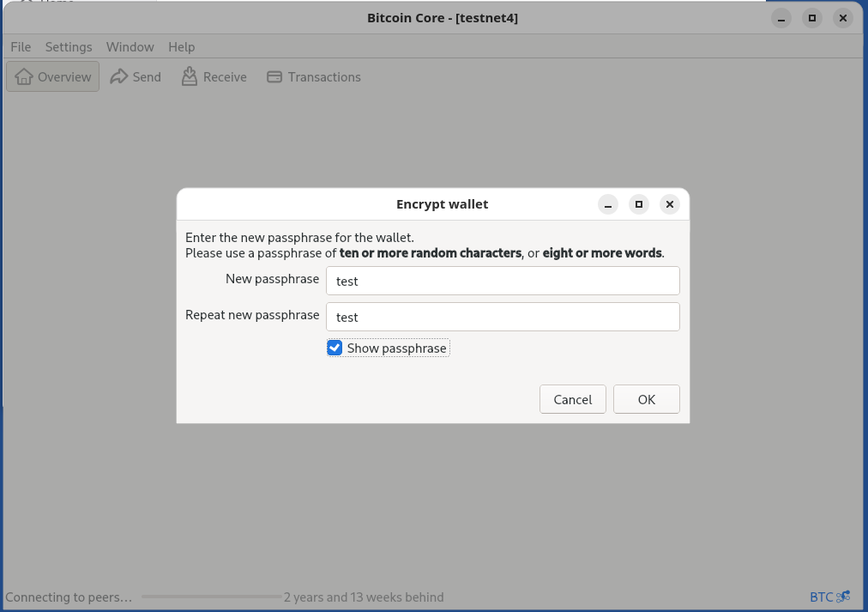Click the Bitcoin Core - [testnet4] title bar

pyautogui.click(x=434, y=18)
